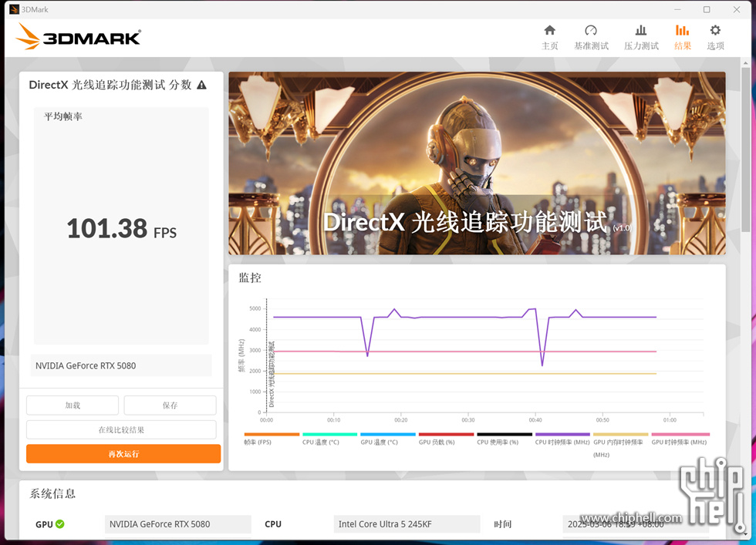This screenshot has height=545, width=756.
Task: Minimize the 3DMark window
Action: click(x=677, y=9)
